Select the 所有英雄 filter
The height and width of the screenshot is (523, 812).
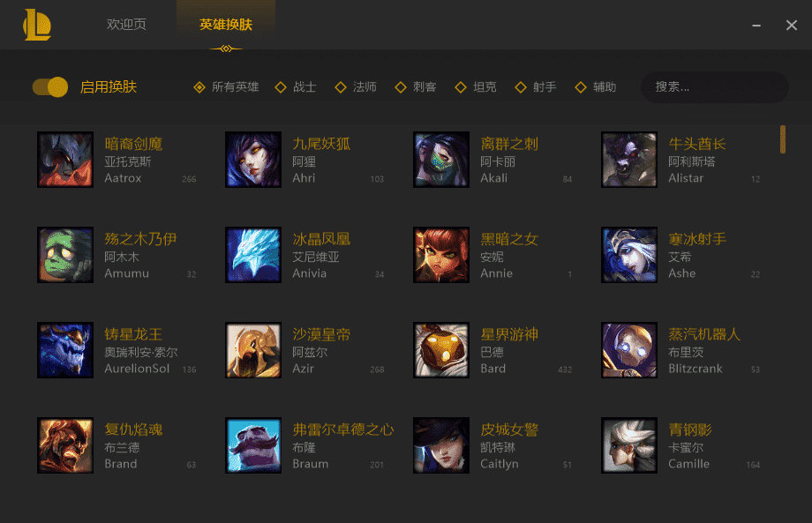point(226,87)
